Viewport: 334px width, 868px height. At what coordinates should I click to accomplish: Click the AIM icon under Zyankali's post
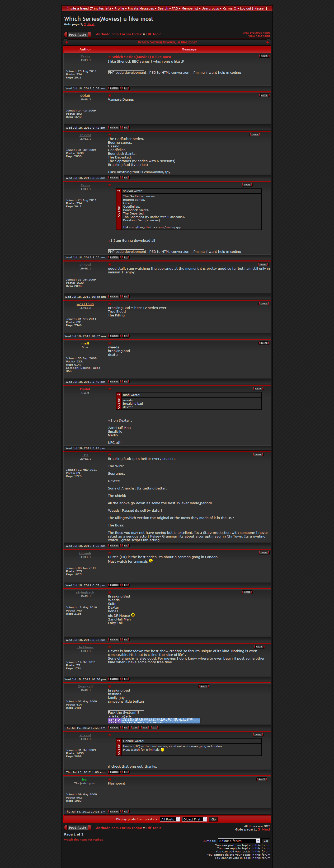coord(135,727)
